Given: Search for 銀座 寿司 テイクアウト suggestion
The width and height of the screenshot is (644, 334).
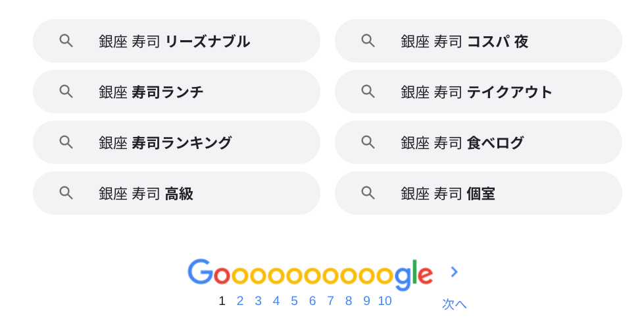Looking at the screenshot, I should (476, 92).
